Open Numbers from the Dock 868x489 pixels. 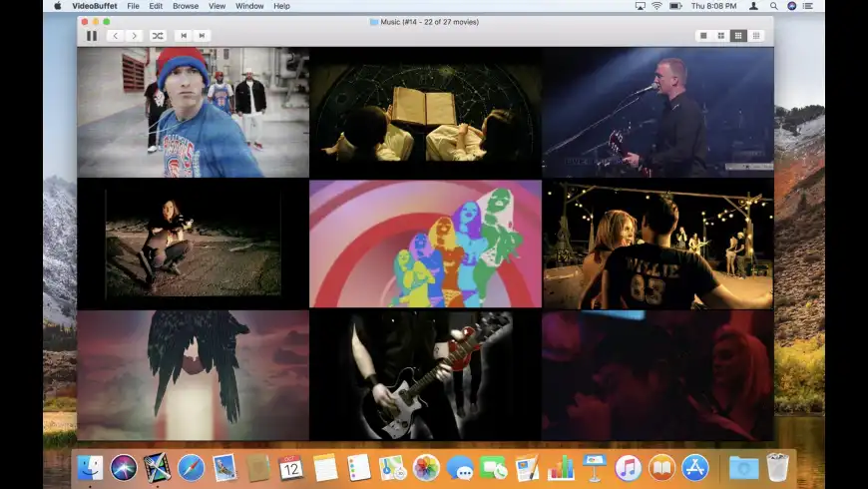[561, 468]
